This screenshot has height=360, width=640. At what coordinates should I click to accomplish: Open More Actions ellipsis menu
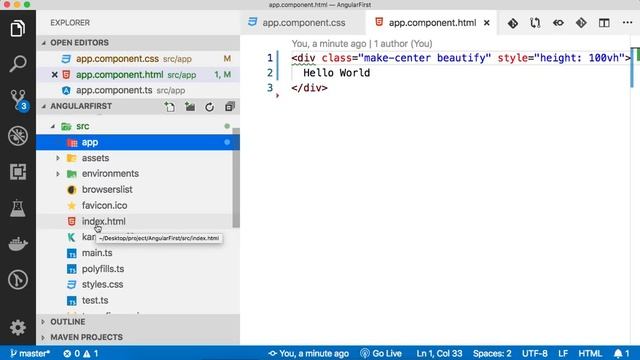627,23
